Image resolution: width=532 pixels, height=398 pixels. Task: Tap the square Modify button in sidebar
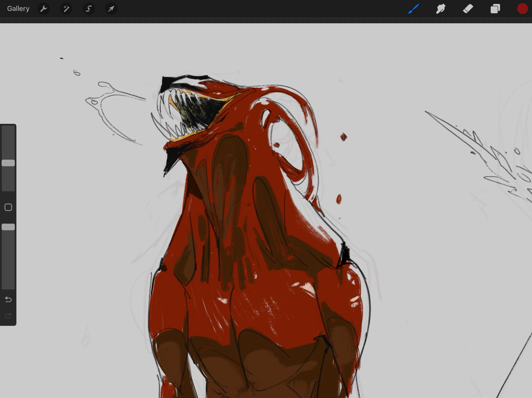[x=8, y=207]
